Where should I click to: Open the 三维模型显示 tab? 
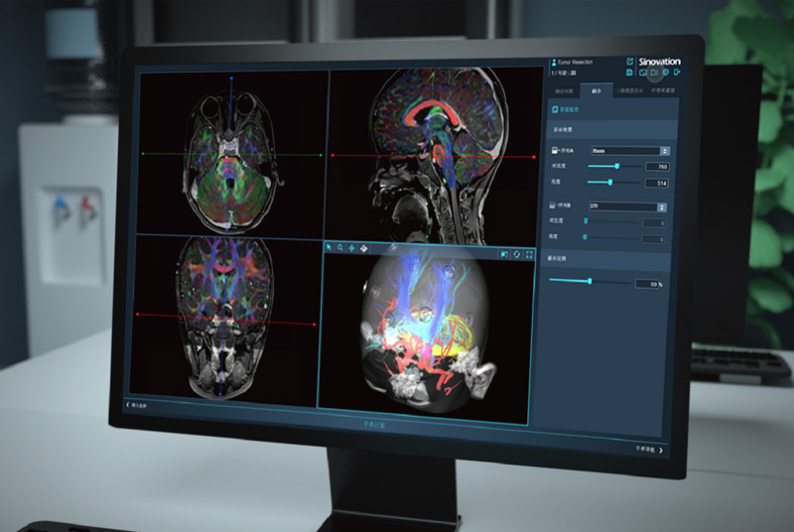pyautogui.click(x=628, y=88)
